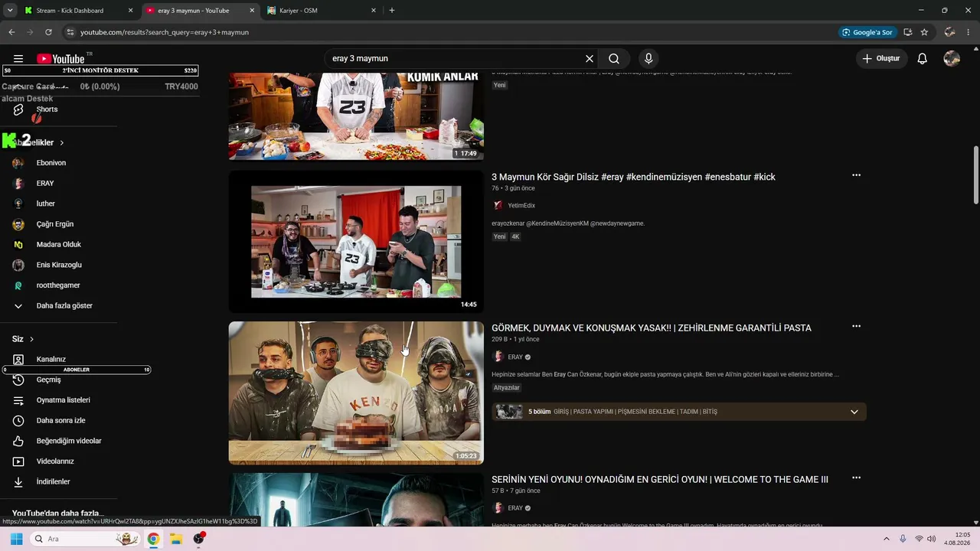Open the OBS icon on the taskbar
This screenshot has width=980, height=551.
point(199,539)
